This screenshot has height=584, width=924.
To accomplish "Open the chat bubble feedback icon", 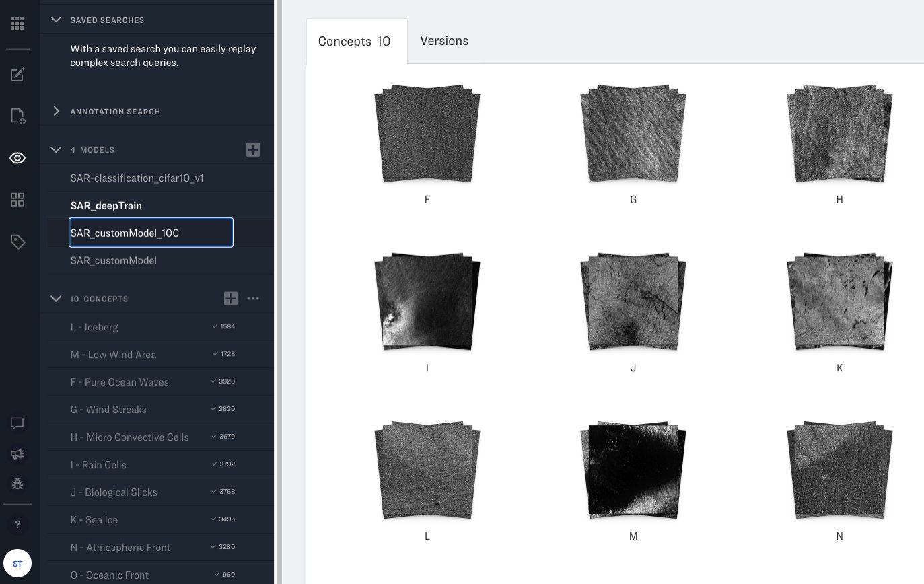I will [x=17, y=423].
